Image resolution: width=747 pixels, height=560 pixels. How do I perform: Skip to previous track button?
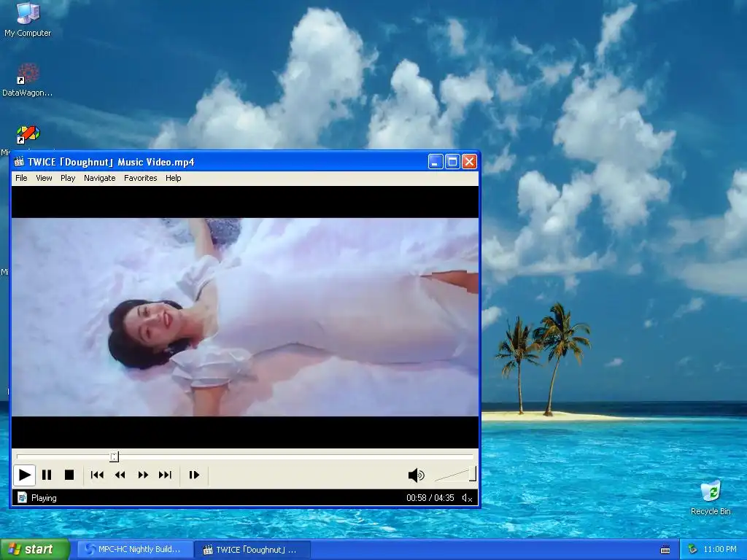97,475
